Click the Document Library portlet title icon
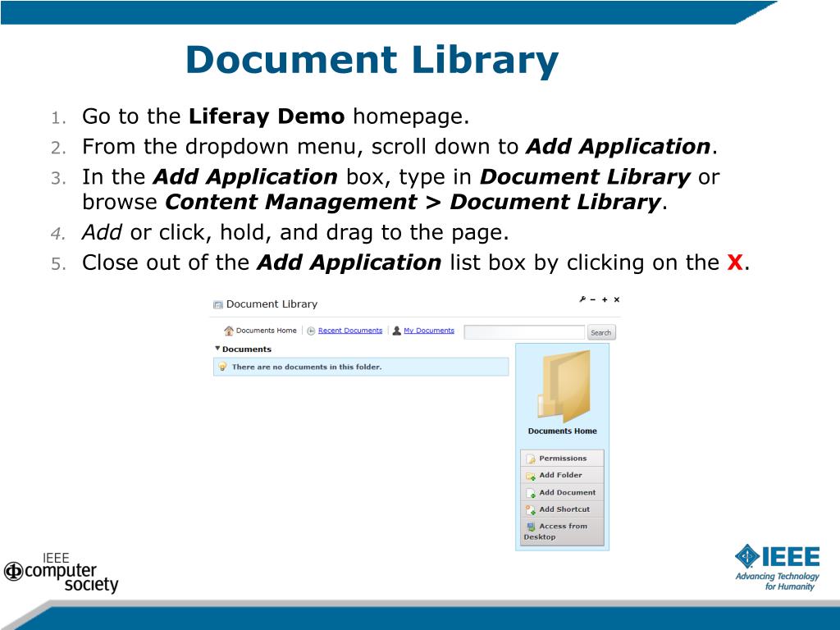The image size is (840, 630). (218, 305)
